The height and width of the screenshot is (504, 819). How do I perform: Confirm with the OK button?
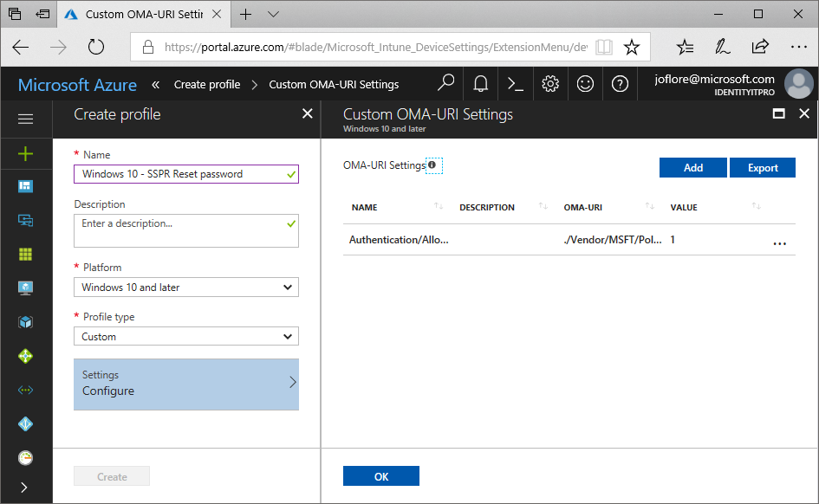(x=380, y=475)
